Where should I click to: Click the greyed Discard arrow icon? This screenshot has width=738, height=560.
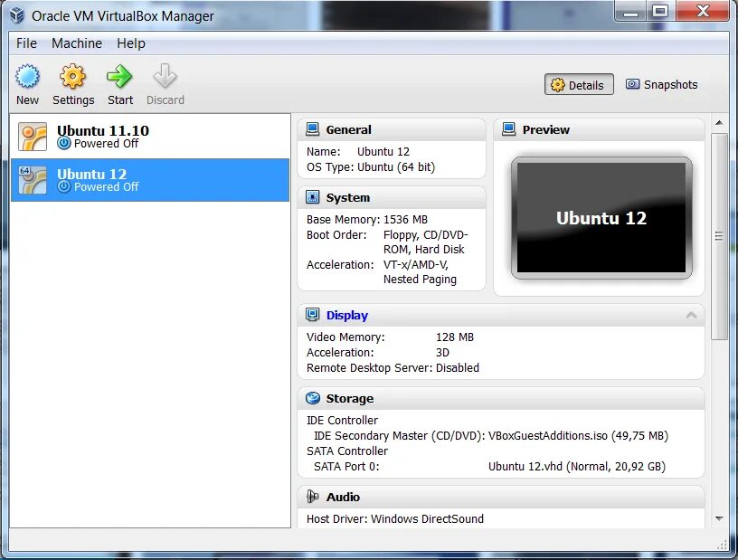click(165, 76)
